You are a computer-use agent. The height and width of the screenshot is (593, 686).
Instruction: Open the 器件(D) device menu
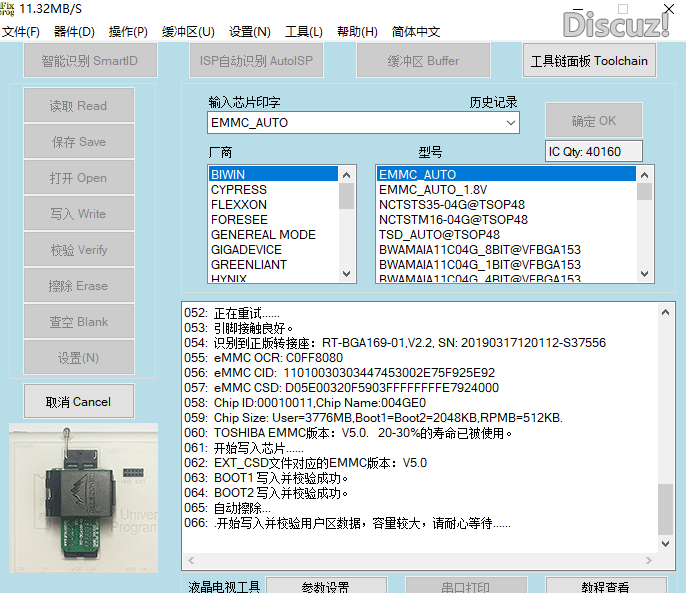coord(74,32)
